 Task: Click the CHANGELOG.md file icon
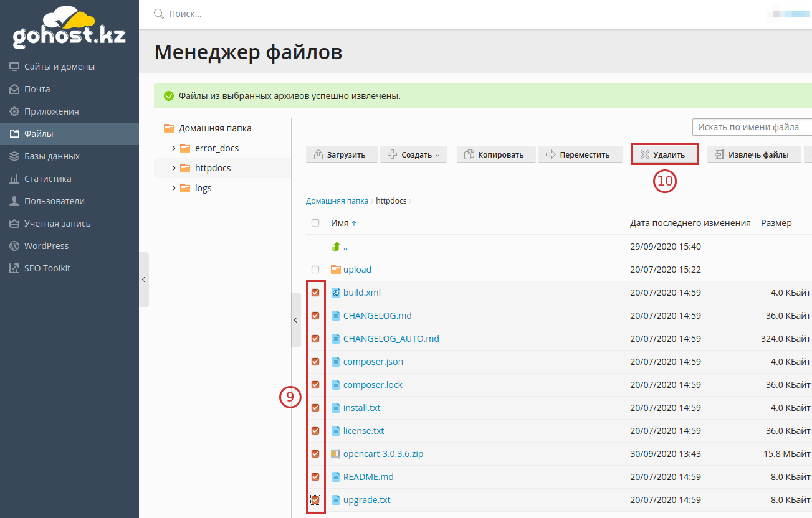point(336,316)
